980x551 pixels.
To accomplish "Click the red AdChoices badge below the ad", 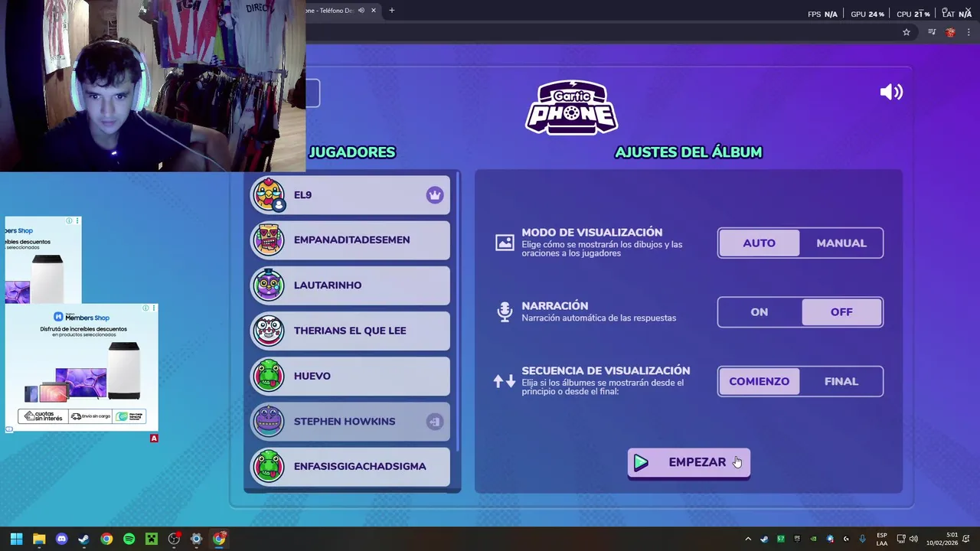I will 154,439.
